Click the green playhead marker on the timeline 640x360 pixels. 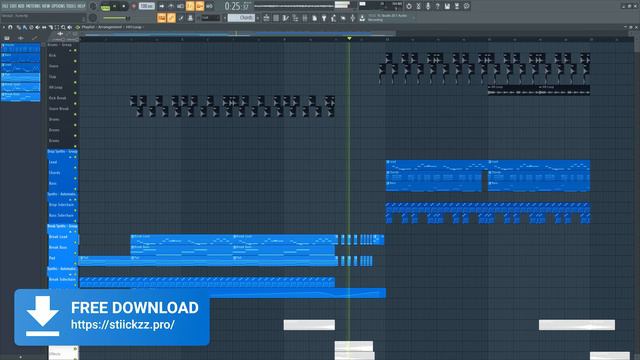[349, 38]
